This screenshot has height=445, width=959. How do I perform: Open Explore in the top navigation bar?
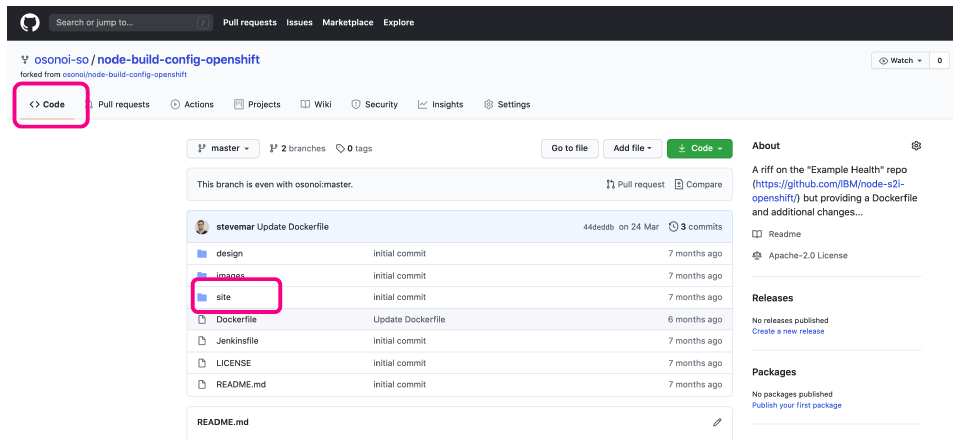pos(399,23)
